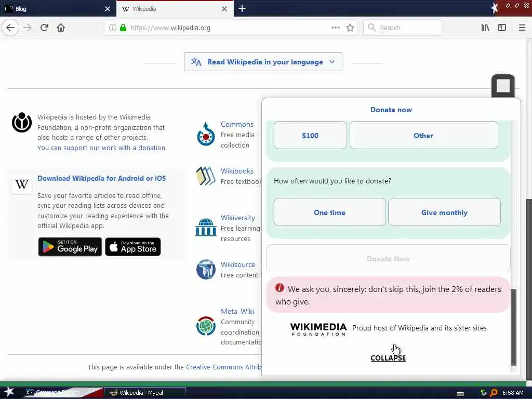Click the dark square icon above banner
Screen dimensions: 532x399
point(503,86)
